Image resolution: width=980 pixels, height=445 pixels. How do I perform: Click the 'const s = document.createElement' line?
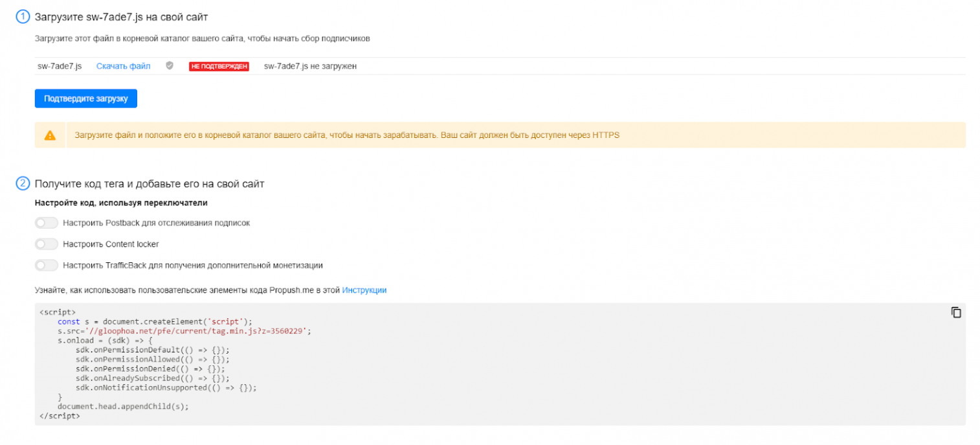(x=155, y=321)
